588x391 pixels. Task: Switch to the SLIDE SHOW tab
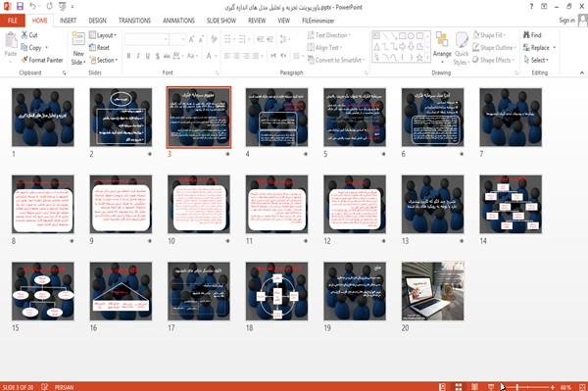(221, 21)
